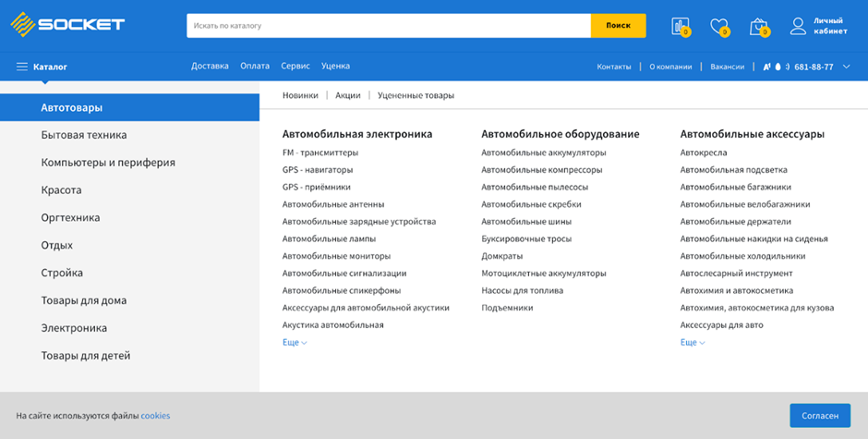Switch to the Акции tab
The image size is (868, 439).
[x=348, y=95]
